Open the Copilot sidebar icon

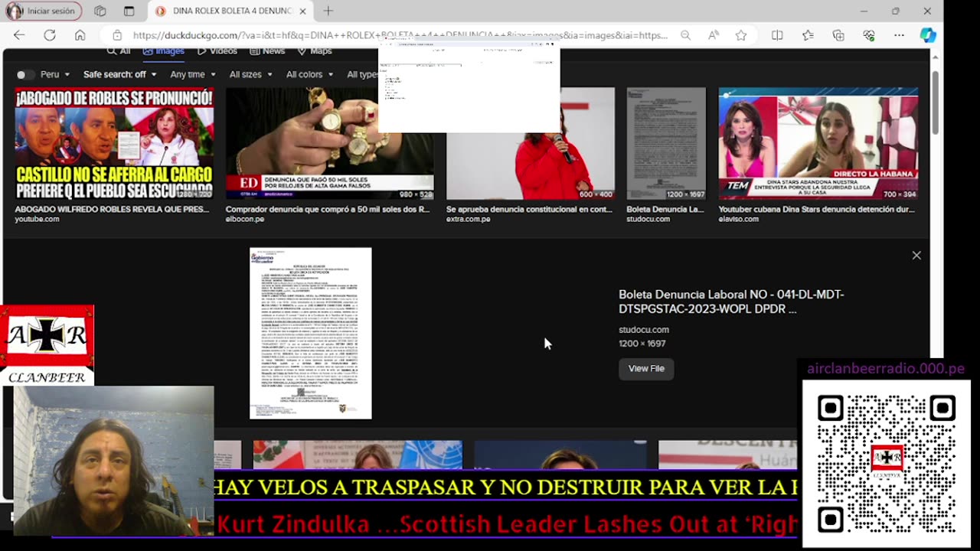(928, 35)
